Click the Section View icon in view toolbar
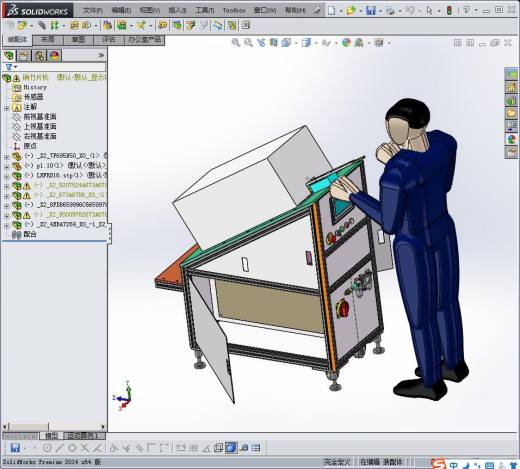This screenshot has width=520, height=469. click(274, 43)
